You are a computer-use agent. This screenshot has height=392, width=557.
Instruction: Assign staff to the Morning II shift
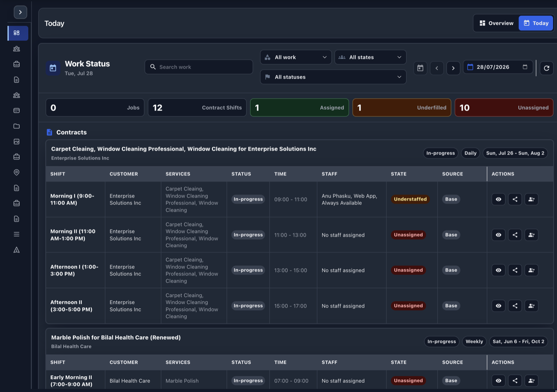[531, 235]
